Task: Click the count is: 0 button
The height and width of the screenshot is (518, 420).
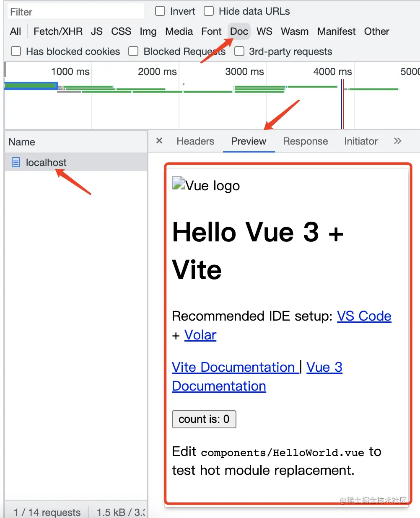Action: pos(204,419)
